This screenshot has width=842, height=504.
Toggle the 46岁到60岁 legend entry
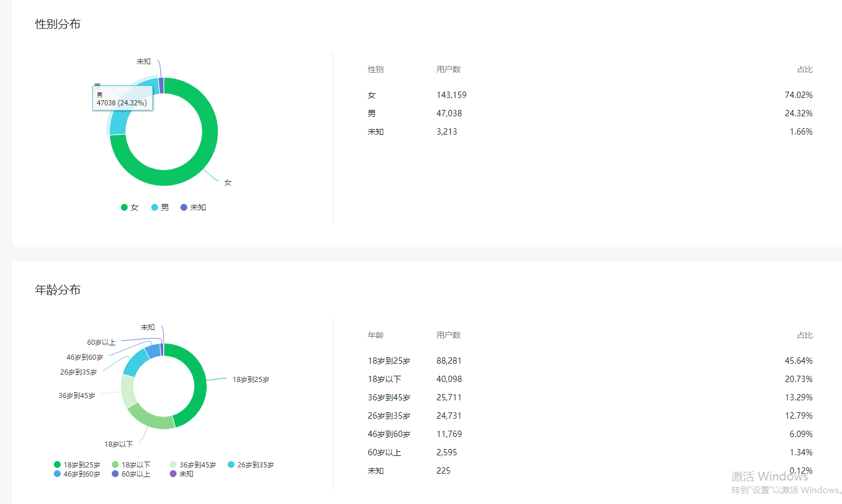[x=77, y=474]
